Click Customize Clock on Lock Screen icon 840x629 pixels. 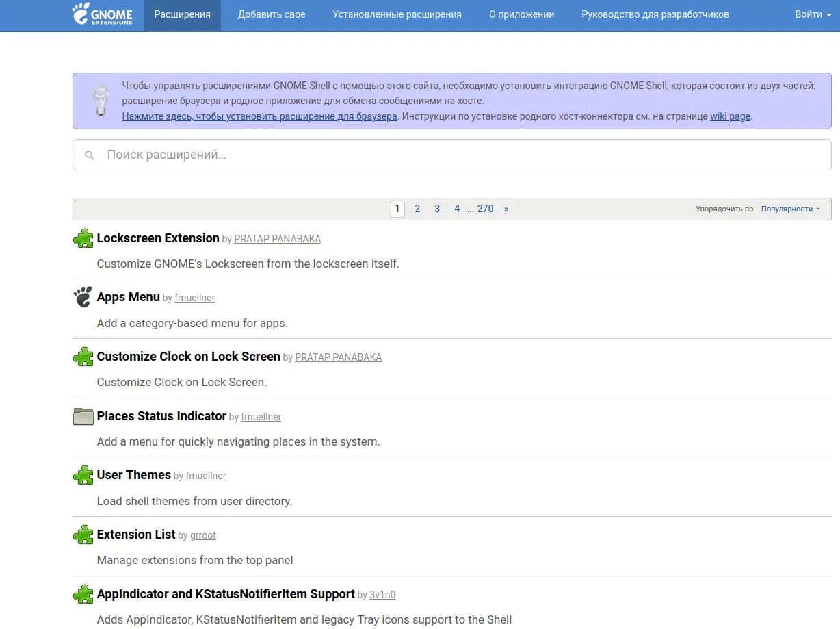(x=83, y=357)
